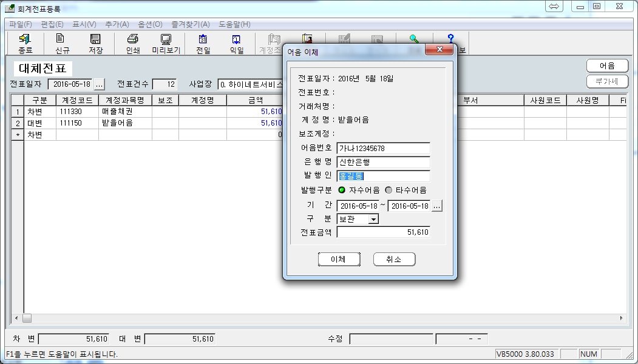Go to previous day with 전일 icon
Viewport: 638px width, 364px height.
(203, 42)
